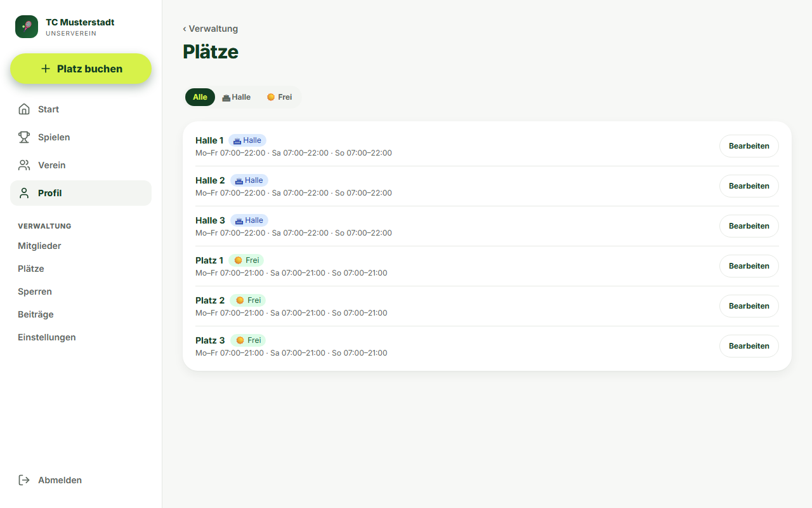Filter courts by Frei
This screenshot has width=812, height=508.
click(279, 97)
